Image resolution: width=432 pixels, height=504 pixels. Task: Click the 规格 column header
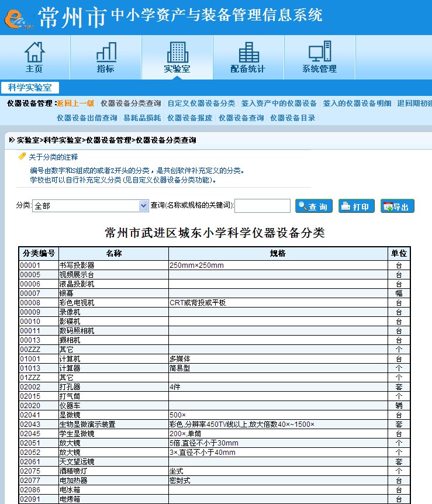(278, 254)
